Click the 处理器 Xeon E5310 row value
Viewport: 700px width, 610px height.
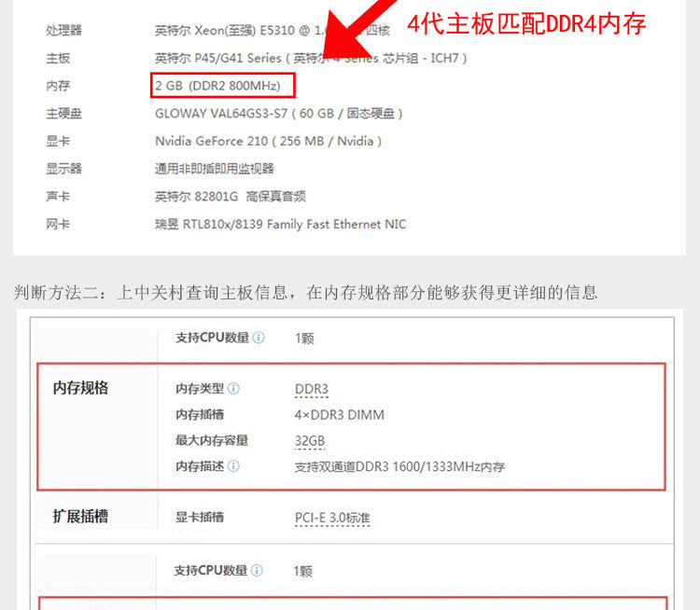(273, 31)
